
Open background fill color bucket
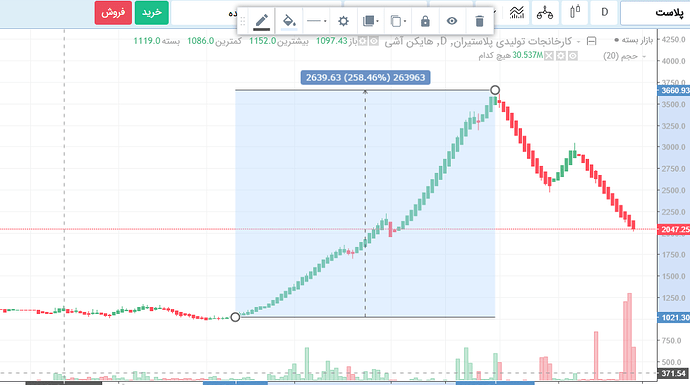click(x=289, y=21)
